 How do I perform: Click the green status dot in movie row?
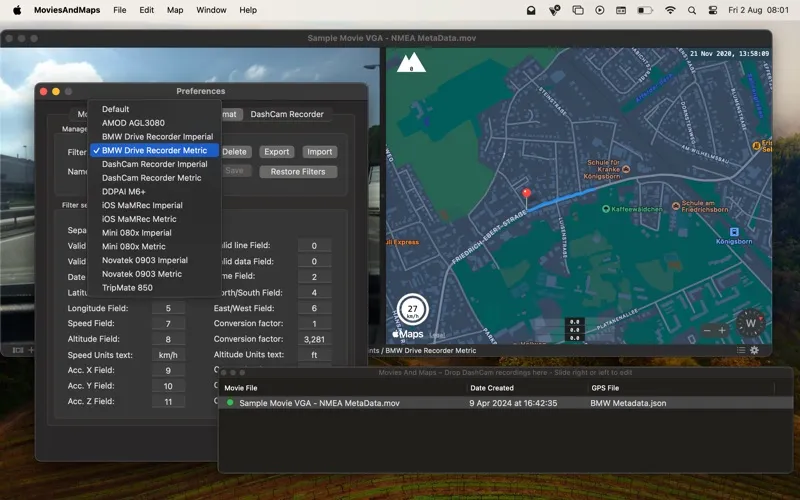coord(230,403)
